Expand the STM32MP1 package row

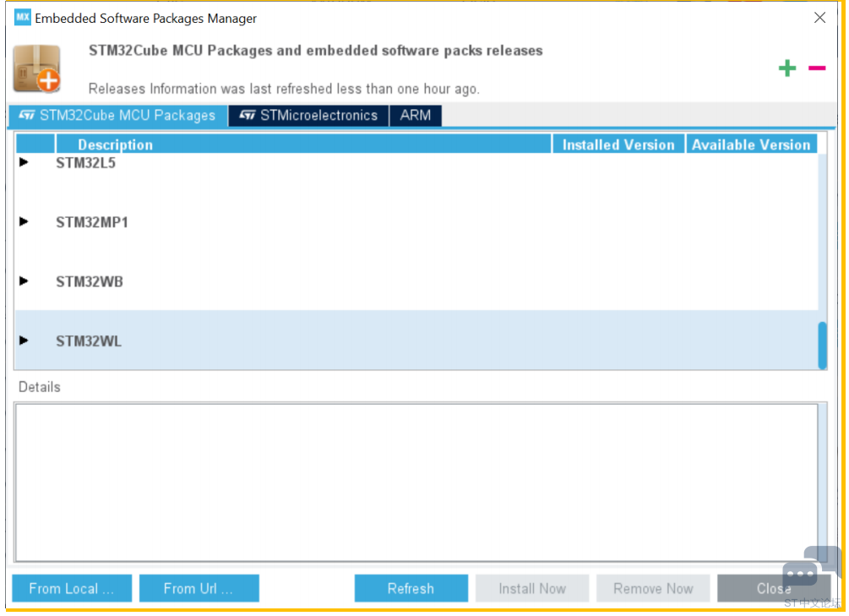tap(24, 222)
